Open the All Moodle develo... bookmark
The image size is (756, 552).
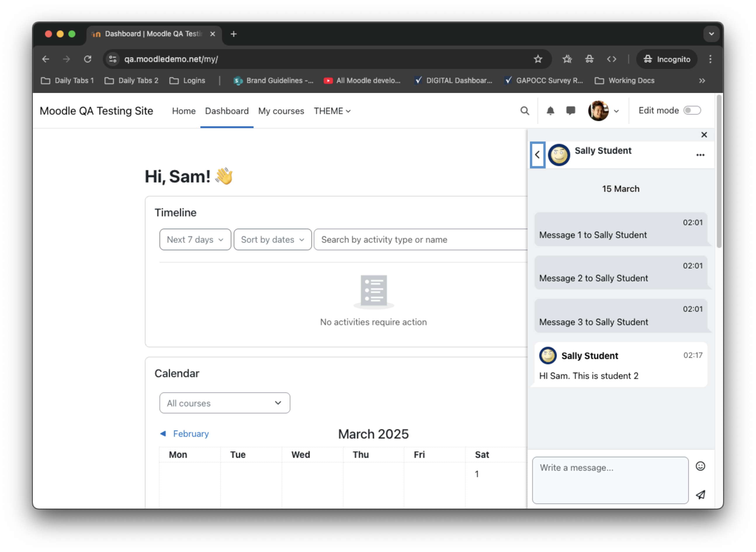tap(362, 80)
